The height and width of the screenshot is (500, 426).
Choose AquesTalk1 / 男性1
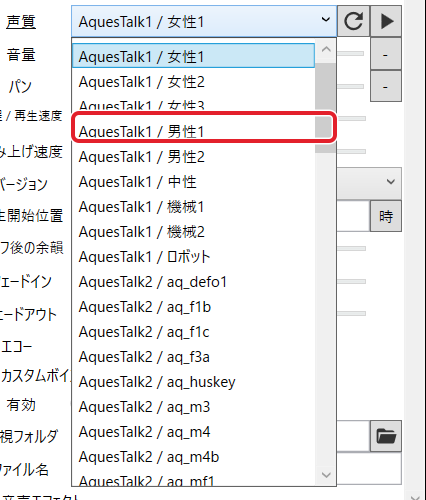pyautogui.click(x=193, y=131)
